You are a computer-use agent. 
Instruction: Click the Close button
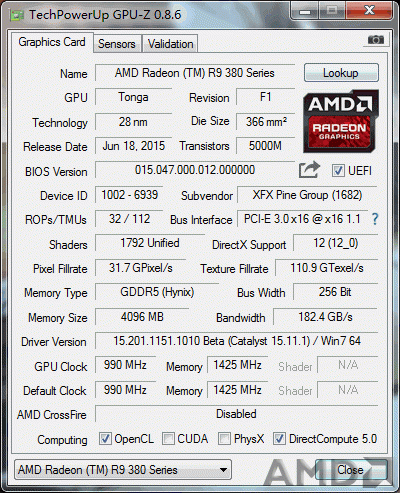pos(350,470)
